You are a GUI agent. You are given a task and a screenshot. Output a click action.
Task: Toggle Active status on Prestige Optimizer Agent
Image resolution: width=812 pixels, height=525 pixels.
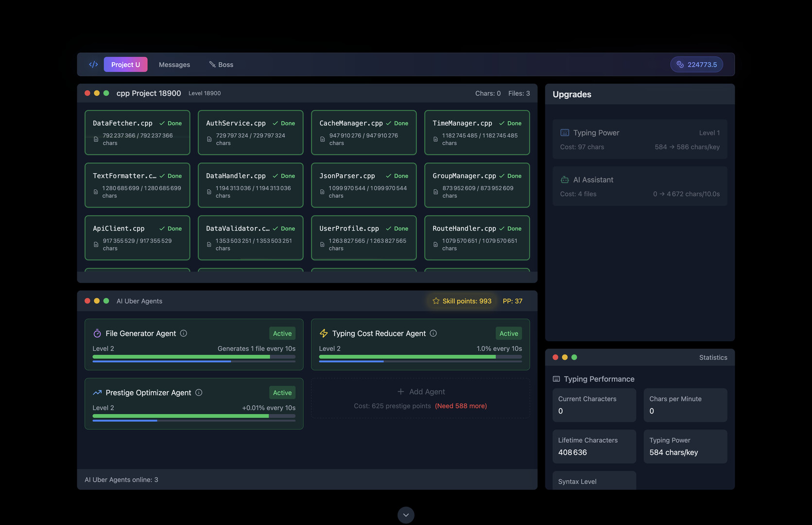pyautogui.click(x=282, y=392)
